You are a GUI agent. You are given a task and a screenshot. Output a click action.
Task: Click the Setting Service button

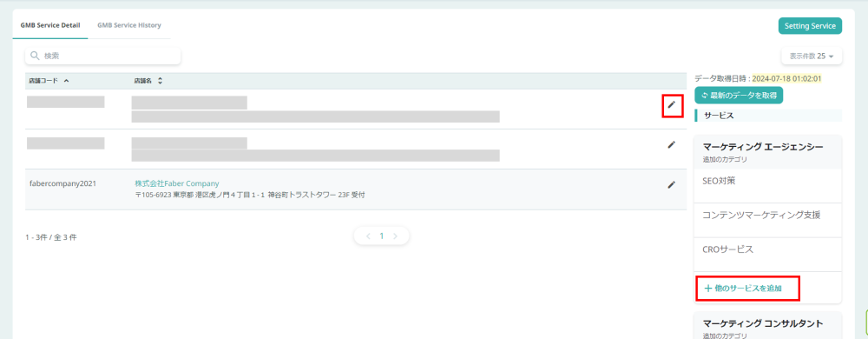[x=810, y=26]
